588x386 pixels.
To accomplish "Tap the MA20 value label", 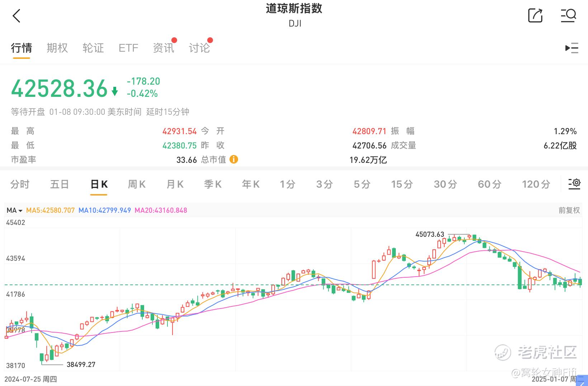I will 161,211.
